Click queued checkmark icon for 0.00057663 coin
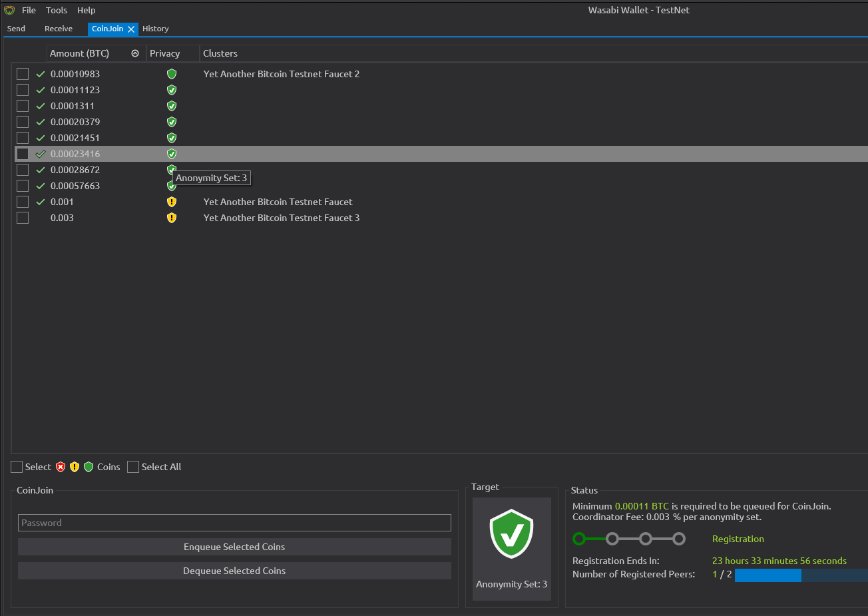This screenshot has width=868, height=616. point(41,186)
